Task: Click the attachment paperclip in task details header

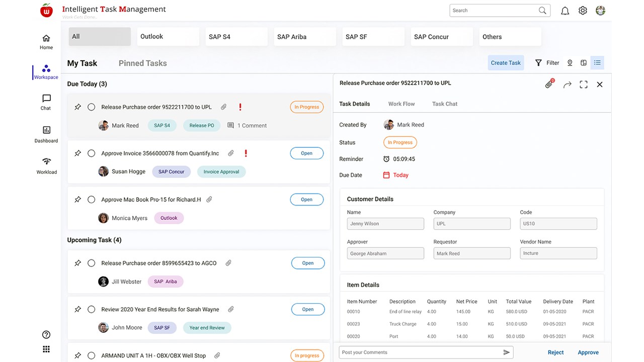Action: 549,84
